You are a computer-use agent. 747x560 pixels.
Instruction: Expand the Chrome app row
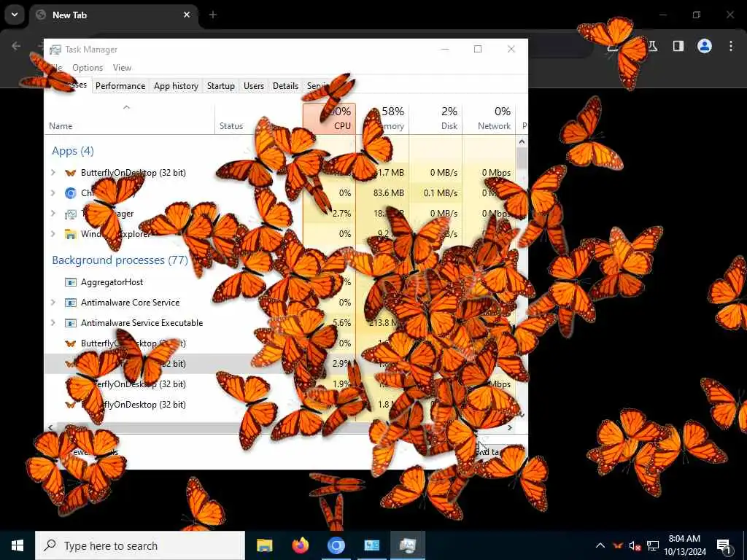(x=53, y=192)
